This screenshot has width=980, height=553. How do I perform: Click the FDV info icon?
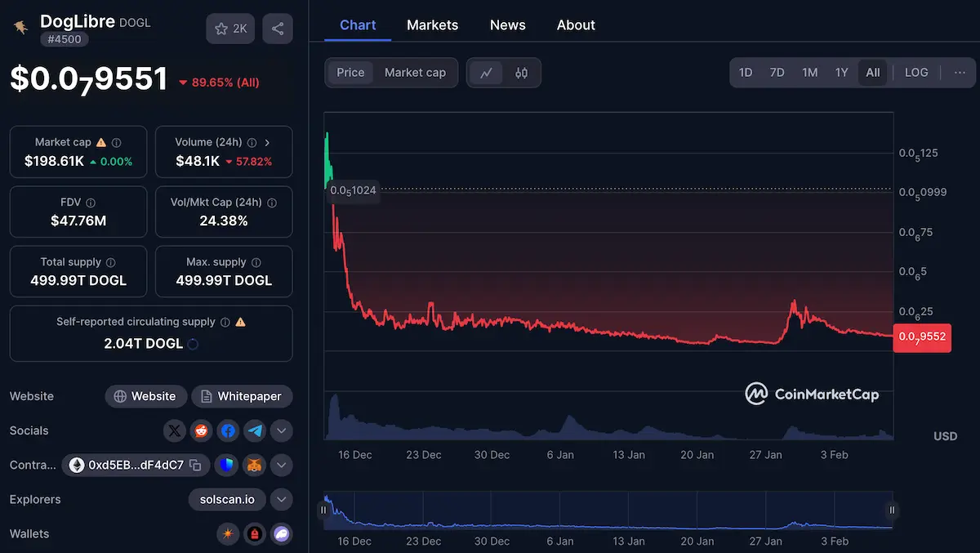(91, 203)
